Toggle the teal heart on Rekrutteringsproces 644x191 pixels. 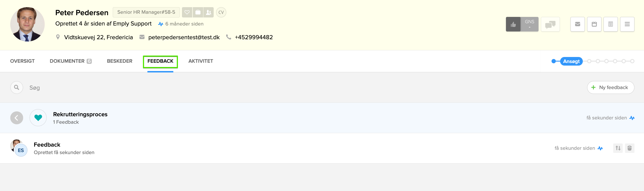click(x=38, y=118)
